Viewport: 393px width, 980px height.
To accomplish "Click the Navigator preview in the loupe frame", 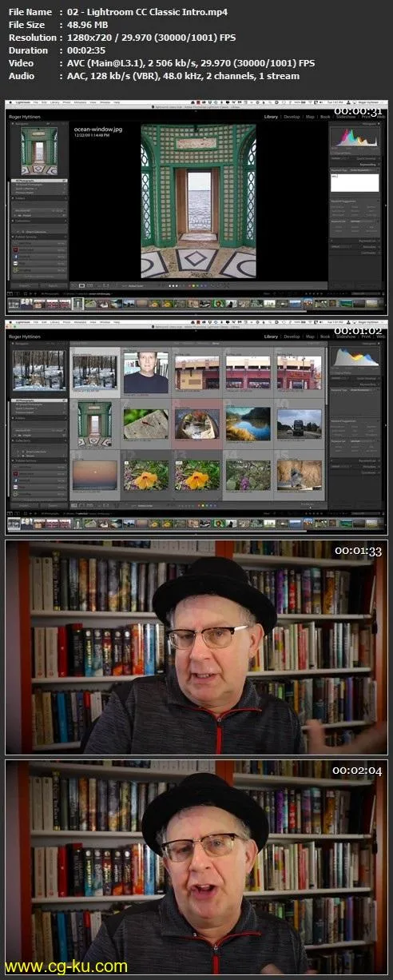I will point(38,153).
